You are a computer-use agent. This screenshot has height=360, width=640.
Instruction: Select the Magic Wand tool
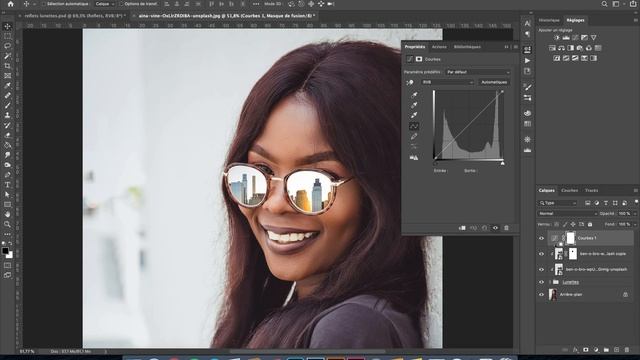coord(7,56)
